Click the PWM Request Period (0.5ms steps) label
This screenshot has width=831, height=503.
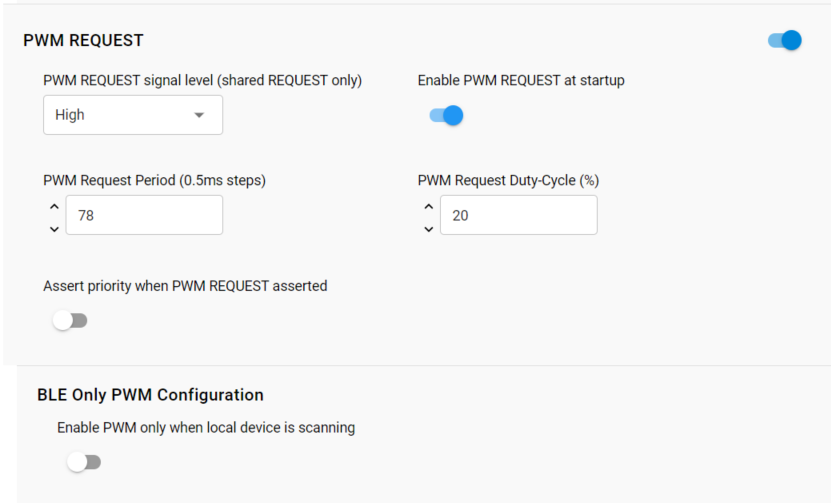click(x=154, y=180)
